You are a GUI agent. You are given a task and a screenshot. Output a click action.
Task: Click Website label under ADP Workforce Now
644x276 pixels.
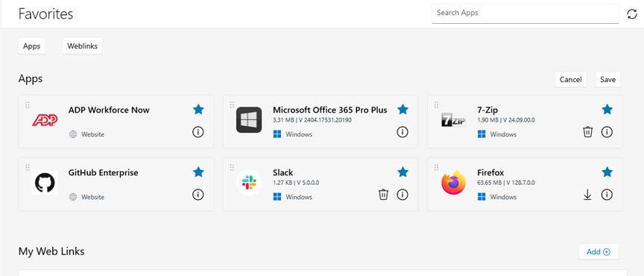pos(92,134)
